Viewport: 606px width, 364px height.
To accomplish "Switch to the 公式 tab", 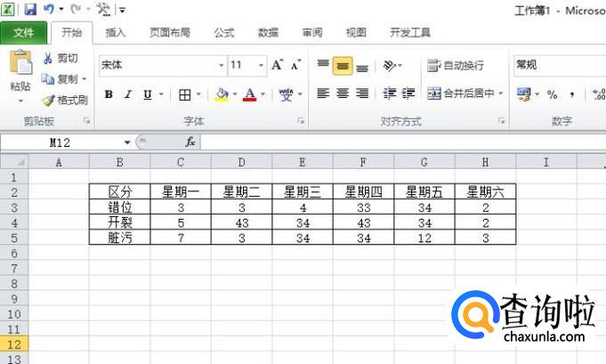I will pos(224,33).
